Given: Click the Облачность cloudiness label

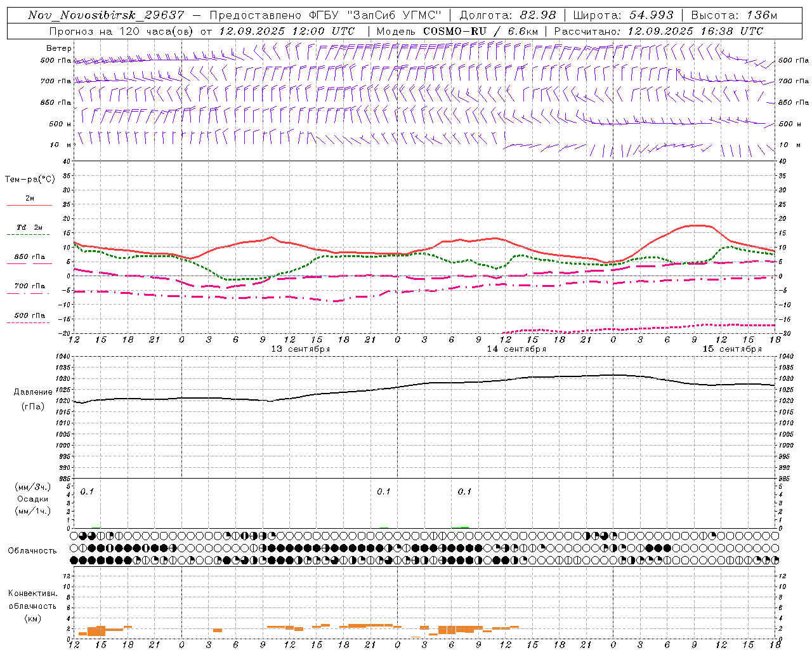Looking at the screenshot, I should click(x=32, y=551).
